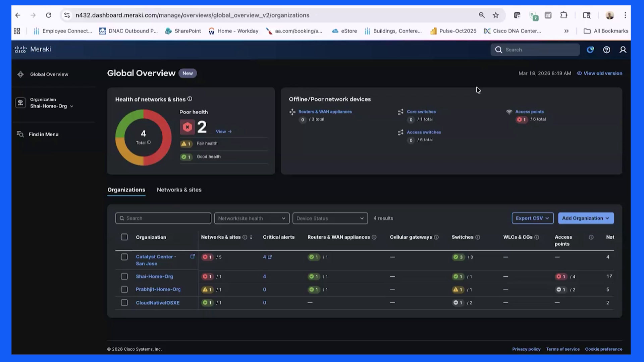Screen dimensions: 644x362
Task: Click the info icon next to Routers & WAN appliances column
Action: point(374,237)
